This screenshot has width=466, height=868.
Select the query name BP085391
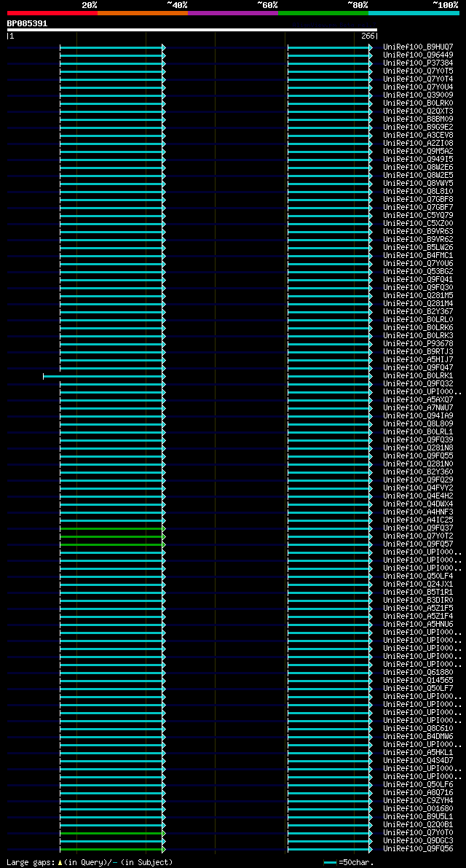(27, 23)
